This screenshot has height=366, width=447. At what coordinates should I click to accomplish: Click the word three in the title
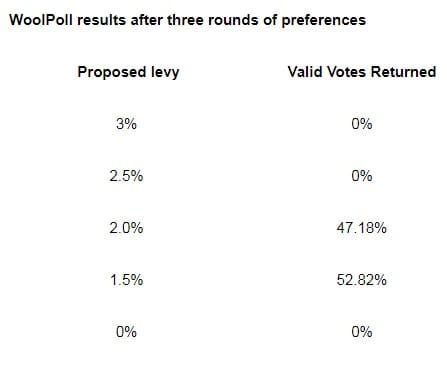click(x=185, y=20)
